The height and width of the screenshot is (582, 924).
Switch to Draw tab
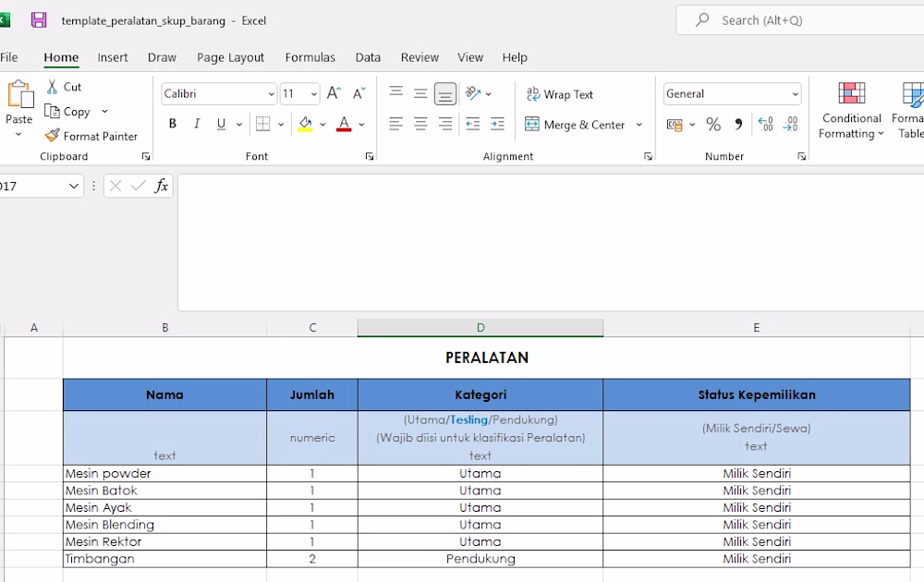coord(162,57)
